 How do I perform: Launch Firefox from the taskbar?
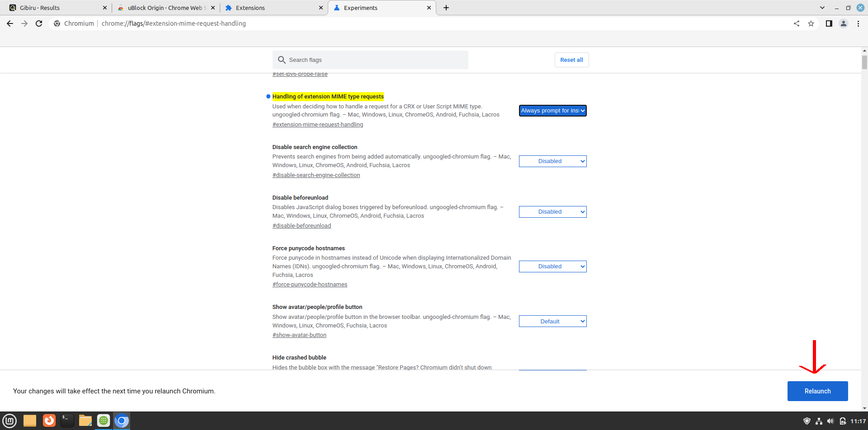pyautogui.click(x=49, y=421)
